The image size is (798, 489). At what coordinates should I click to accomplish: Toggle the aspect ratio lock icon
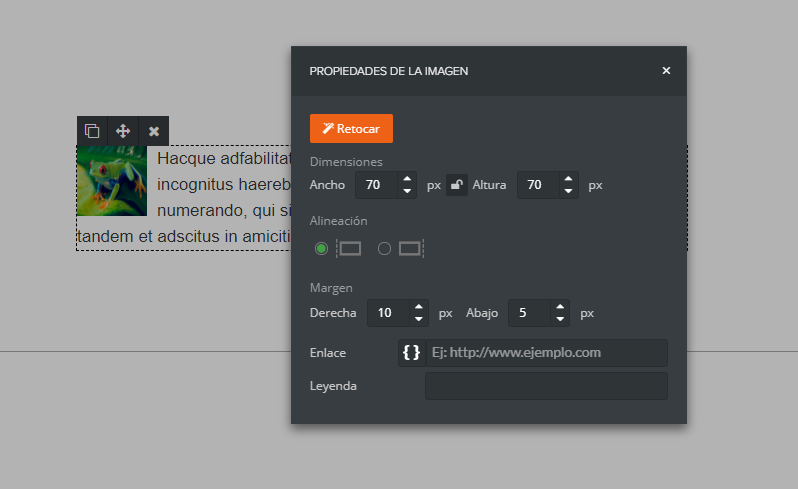457,185
